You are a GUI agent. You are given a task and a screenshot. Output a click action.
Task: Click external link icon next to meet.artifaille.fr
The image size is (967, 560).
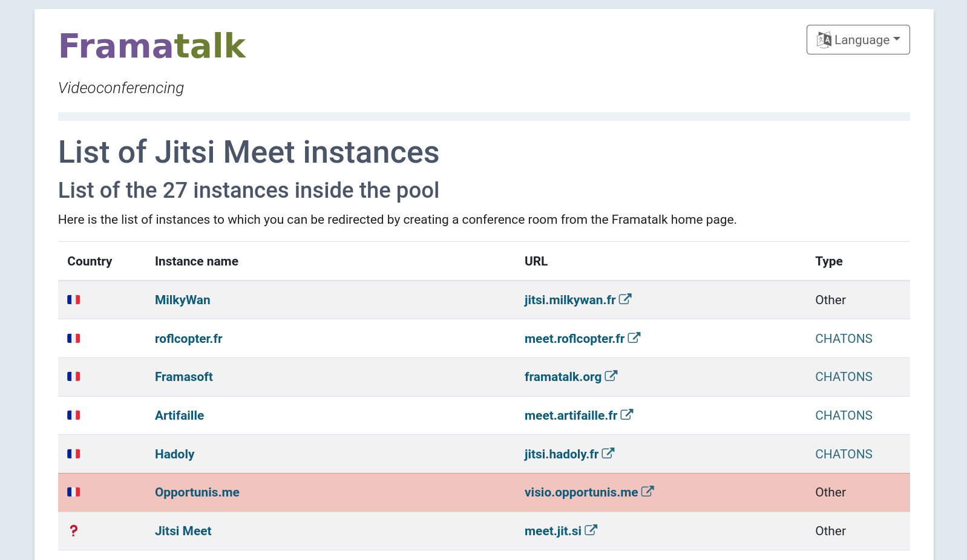pos(627,415)
